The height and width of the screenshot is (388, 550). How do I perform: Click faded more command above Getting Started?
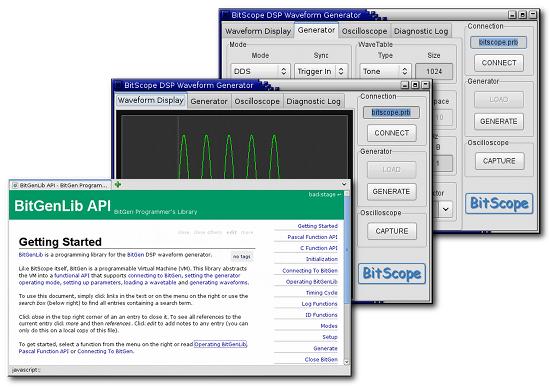coord(247,232)
